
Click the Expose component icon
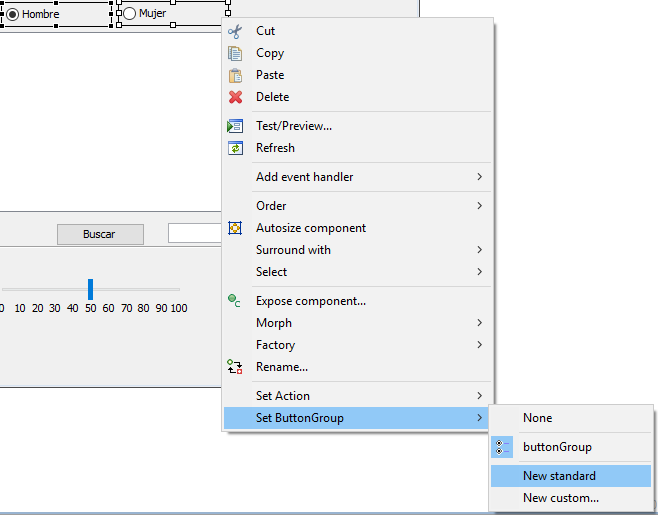point(235,300)
